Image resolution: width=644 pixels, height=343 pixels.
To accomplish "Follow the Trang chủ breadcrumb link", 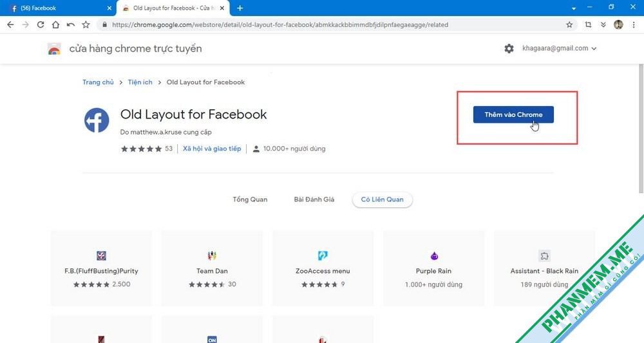I will pos(98,82).
